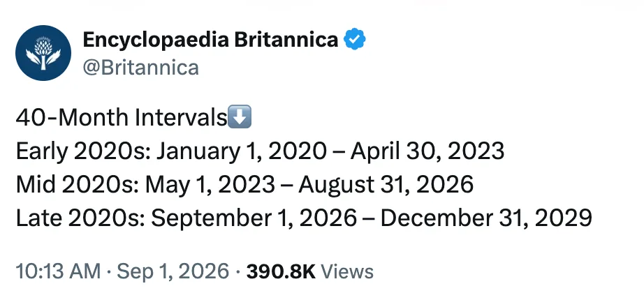The image size is (644, 300).
Task: Click the December 31, 2029 date text
Action: click(x=486, y=218)
